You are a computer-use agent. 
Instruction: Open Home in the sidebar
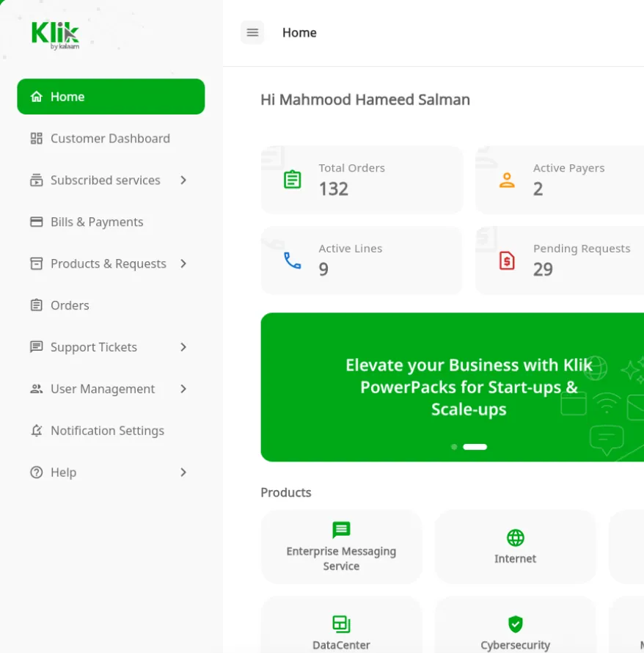coord(111,97)
